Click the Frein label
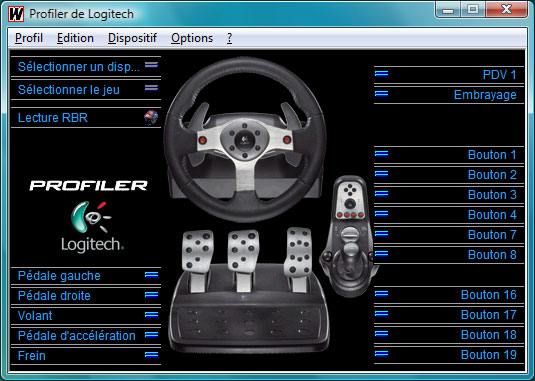This screenshot has width=535, height=381. pos(31,355)
